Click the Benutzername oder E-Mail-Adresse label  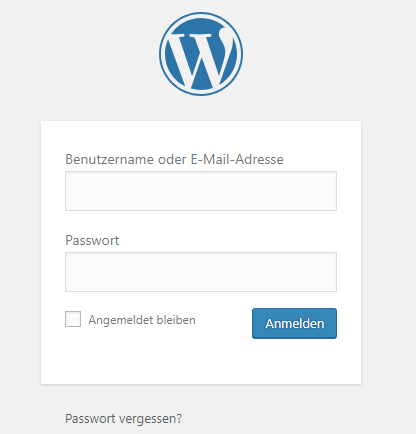[x=174, y=159]
